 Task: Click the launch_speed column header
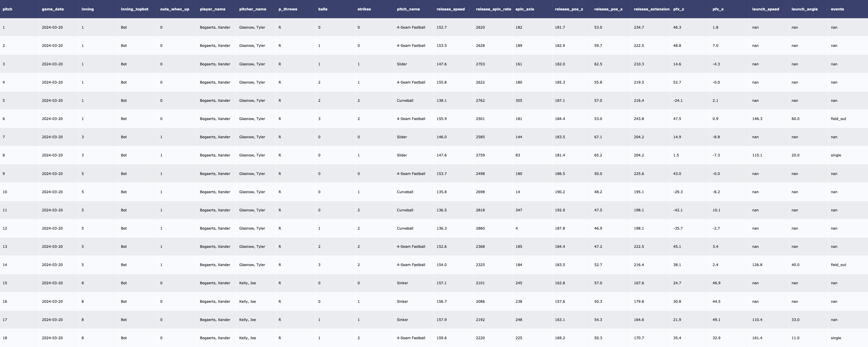click(x=765, y=9)
